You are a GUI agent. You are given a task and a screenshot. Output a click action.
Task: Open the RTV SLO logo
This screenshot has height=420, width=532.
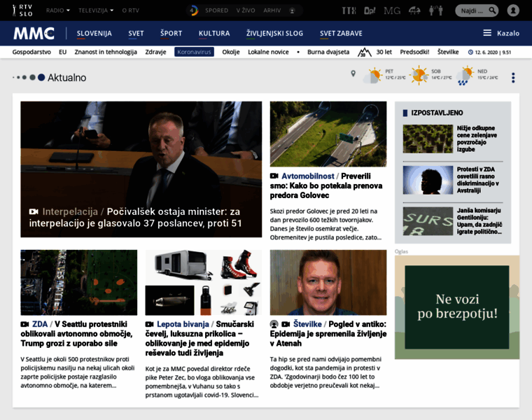click(x=22, y=10)
